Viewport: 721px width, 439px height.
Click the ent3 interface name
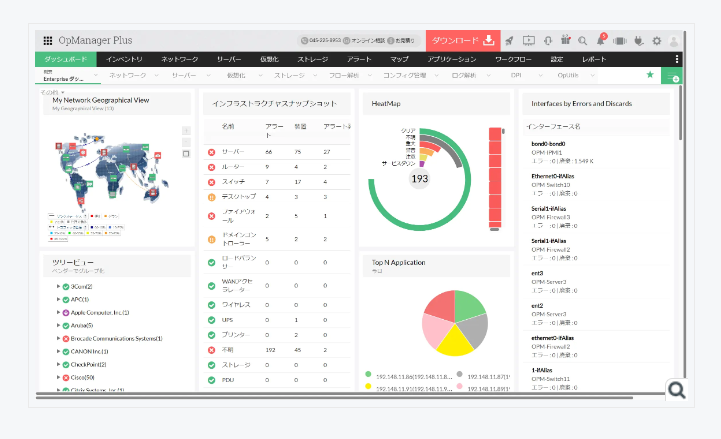[537, 273]
